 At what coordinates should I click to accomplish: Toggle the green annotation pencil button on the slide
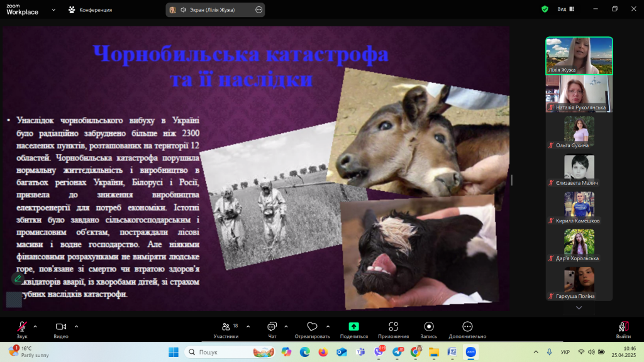[18, 278]
